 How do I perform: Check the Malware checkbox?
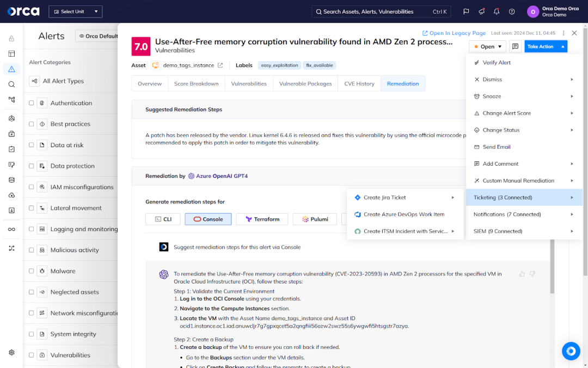tap(32, 271)
